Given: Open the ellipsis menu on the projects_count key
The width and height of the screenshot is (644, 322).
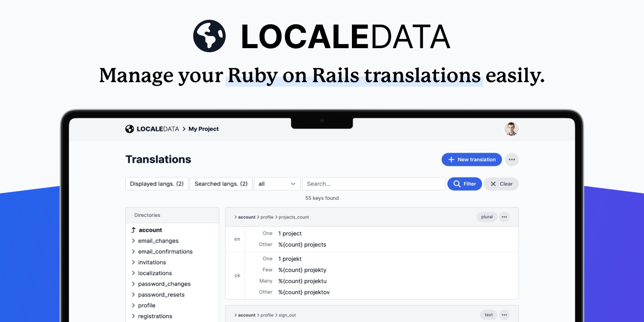Looking at the screenshot, I should point(504,217).
